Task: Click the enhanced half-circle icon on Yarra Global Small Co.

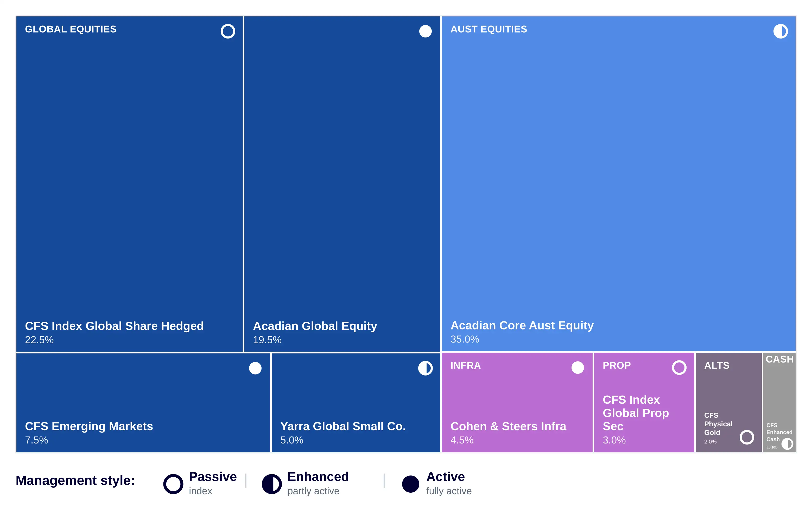Action: tap(426, 368)
